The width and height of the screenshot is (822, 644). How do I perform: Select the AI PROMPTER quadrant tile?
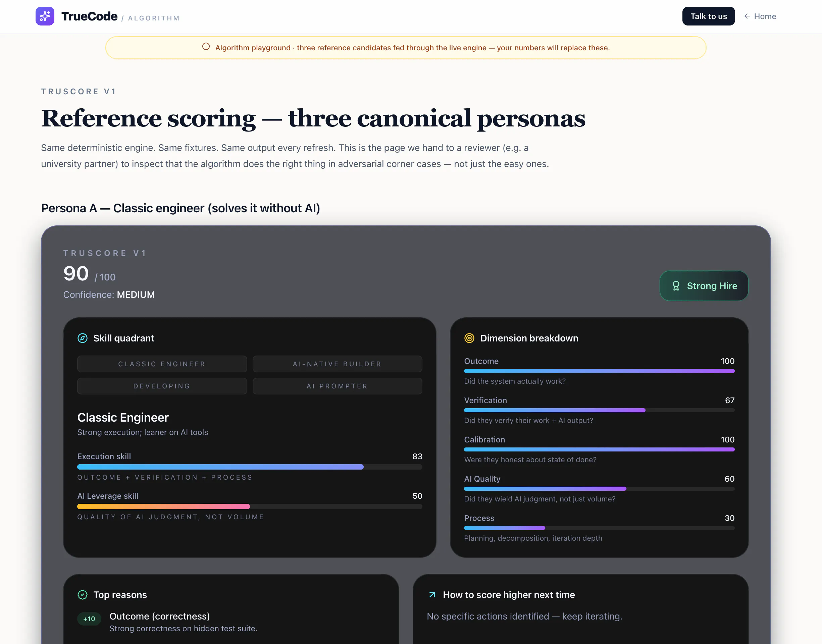pyautogui.click(x=338, y=386)
